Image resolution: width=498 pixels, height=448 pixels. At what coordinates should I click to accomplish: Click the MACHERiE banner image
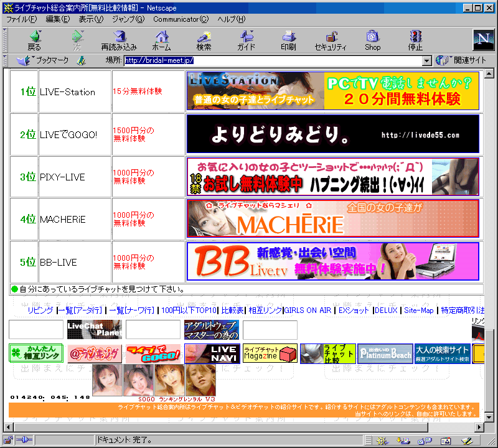point(333,218)
